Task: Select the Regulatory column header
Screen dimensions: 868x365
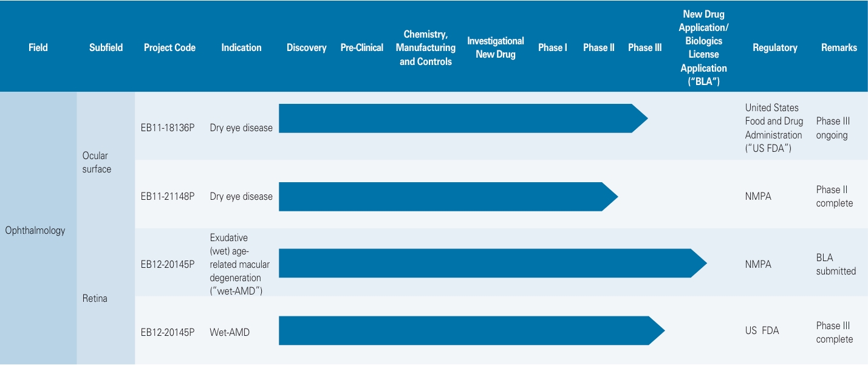Action: click(x=774, y=47)
